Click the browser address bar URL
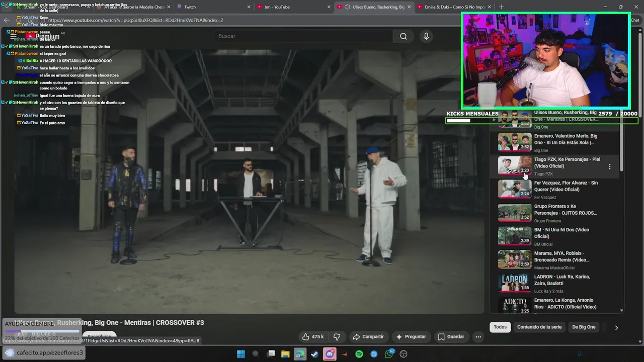Screen dimensions: 644x362 point(136,20)
